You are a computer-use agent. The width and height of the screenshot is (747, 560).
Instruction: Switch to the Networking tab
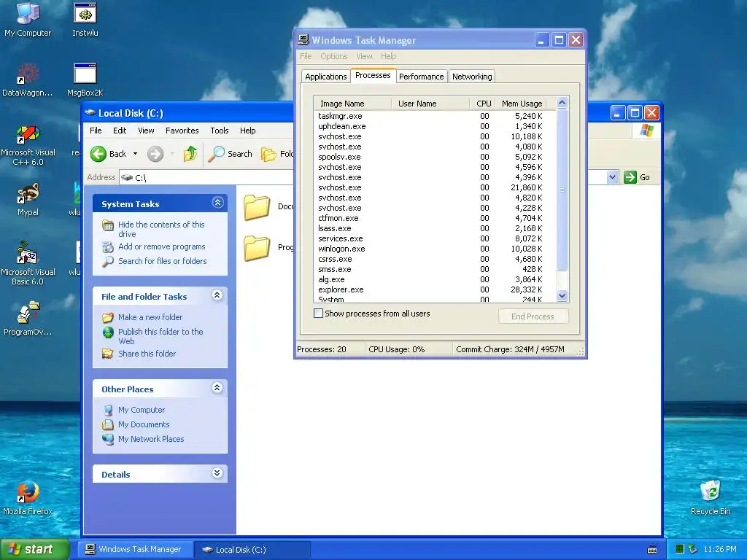(472, 76)
